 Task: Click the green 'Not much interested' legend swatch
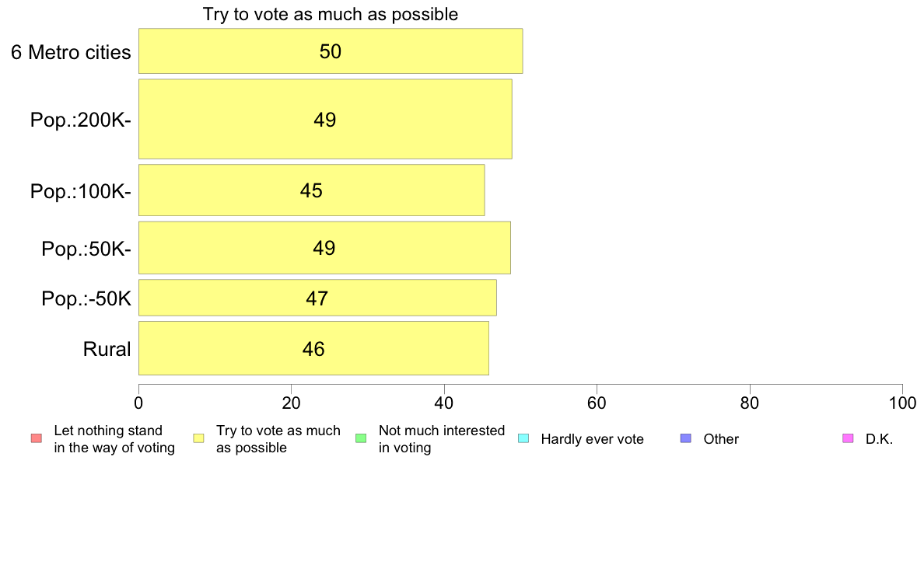[361, 438]
